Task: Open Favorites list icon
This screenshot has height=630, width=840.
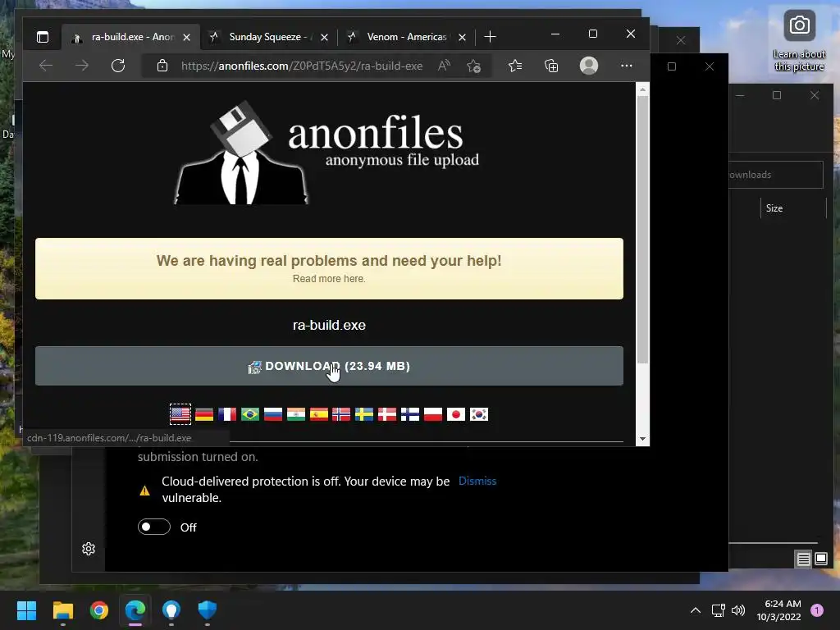Action: 515,66
